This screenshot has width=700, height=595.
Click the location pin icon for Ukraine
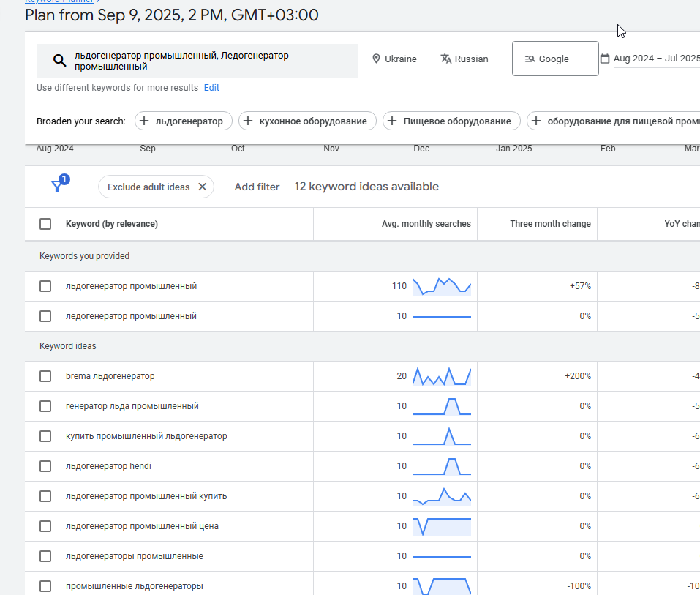[x=377, y=59]
